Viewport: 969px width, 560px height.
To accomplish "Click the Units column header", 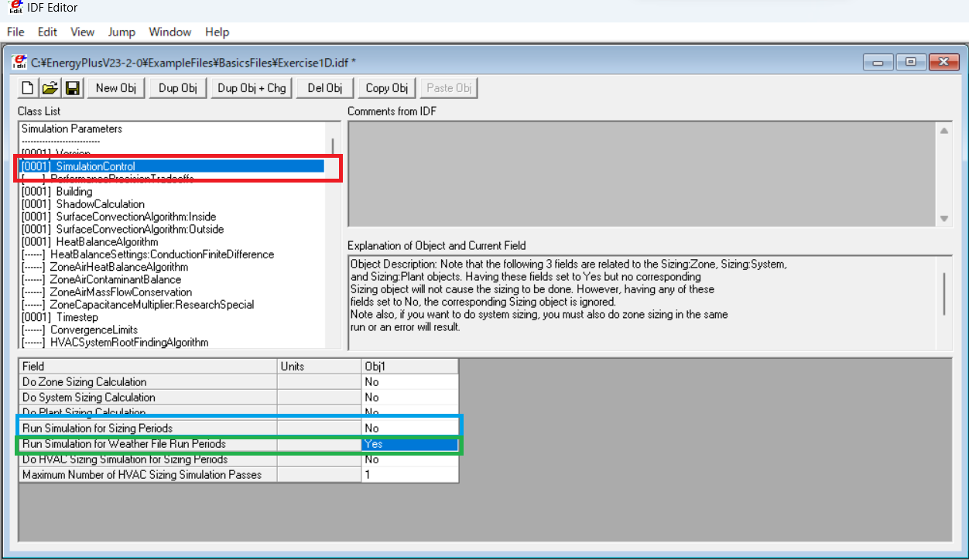I will (319, 367).
